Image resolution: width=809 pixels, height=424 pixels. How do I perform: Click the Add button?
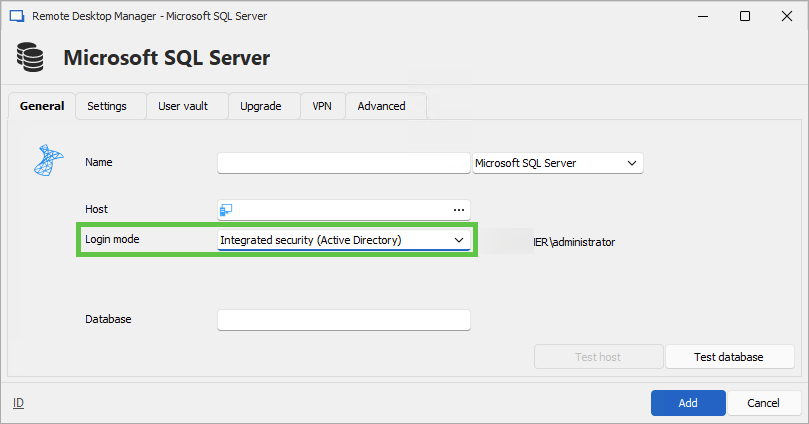[x=688, y=403]
